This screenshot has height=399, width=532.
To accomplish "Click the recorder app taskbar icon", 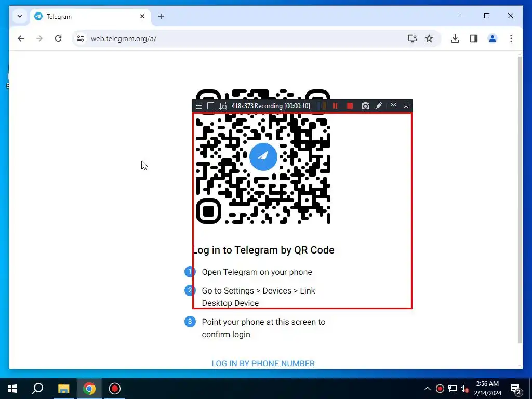I will tap(115, 389).
